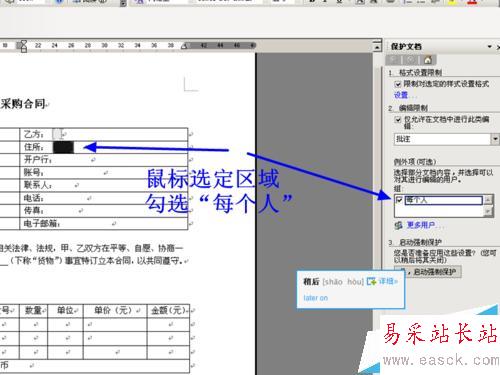This screenshot has height=375, width=500.
Task: Click the 2. 编辑限制 section heading
Action: point(408,108)
